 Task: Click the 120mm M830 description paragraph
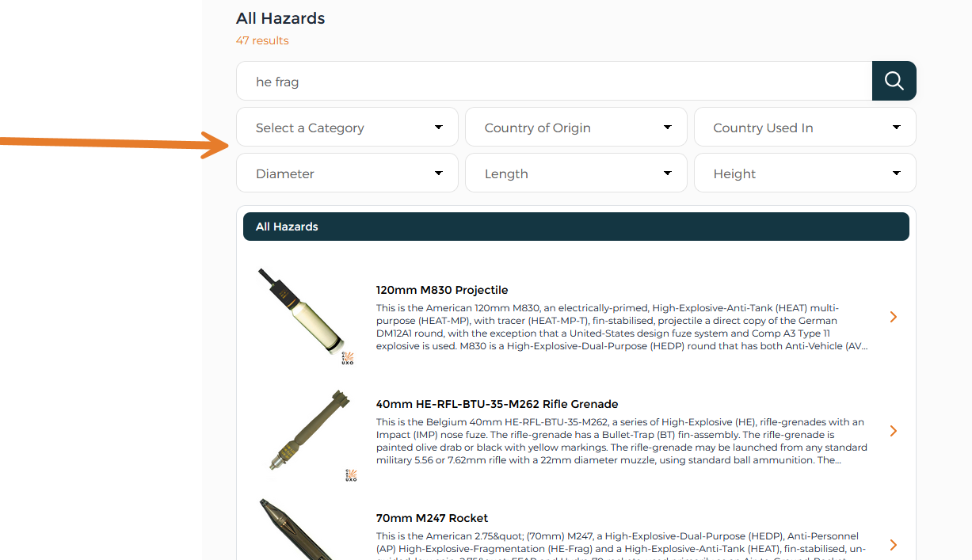click(x=622, y=327)
